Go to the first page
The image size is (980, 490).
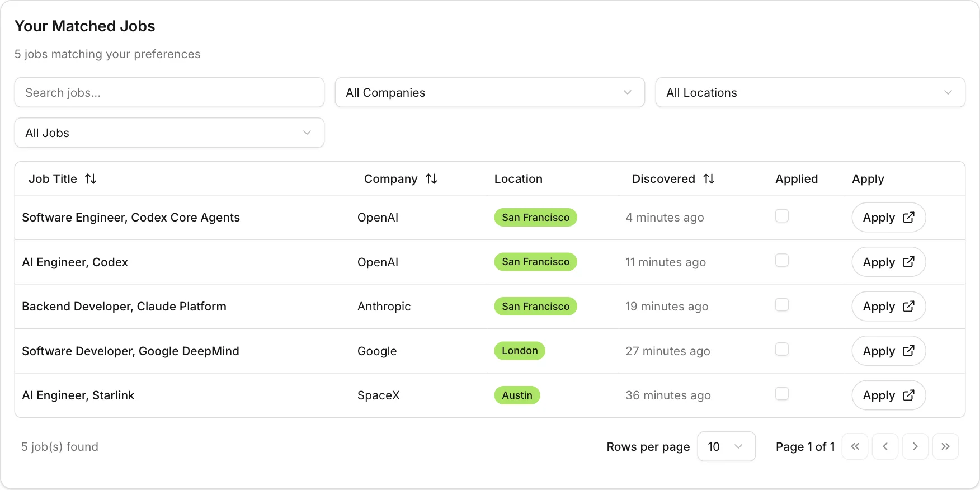point(855,446)
